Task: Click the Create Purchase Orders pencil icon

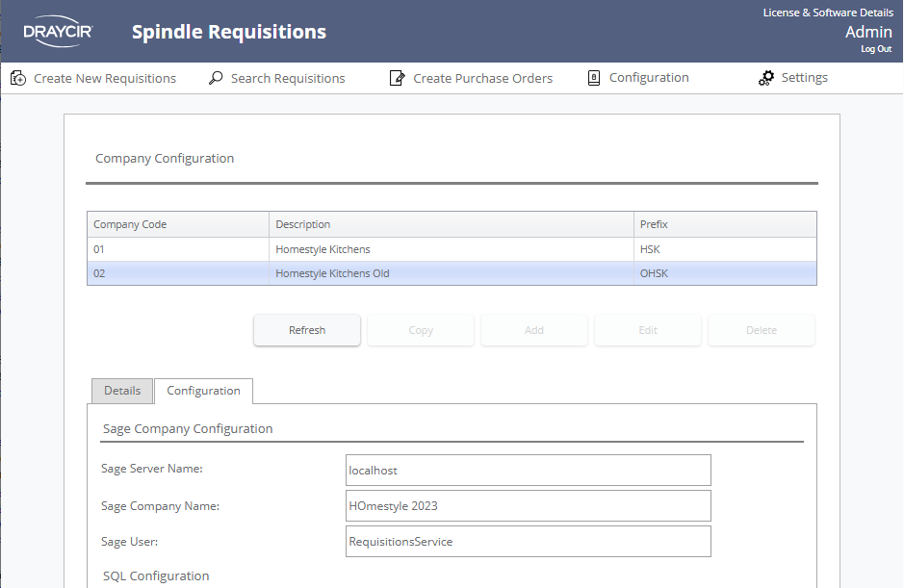Action: pos(398,78)
